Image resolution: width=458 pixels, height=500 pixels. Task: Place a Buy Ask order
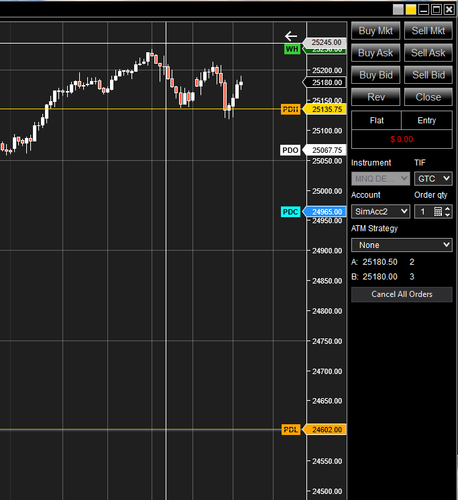click(x=375, y=53)
